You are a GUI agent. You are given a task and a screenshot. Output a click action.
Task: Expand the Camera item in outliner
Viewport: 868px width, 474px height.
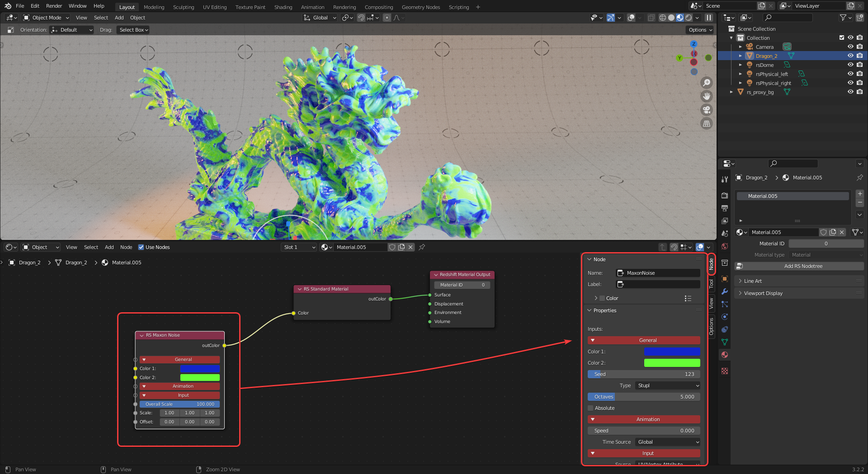pyautogui.click(x=741, y=47)
